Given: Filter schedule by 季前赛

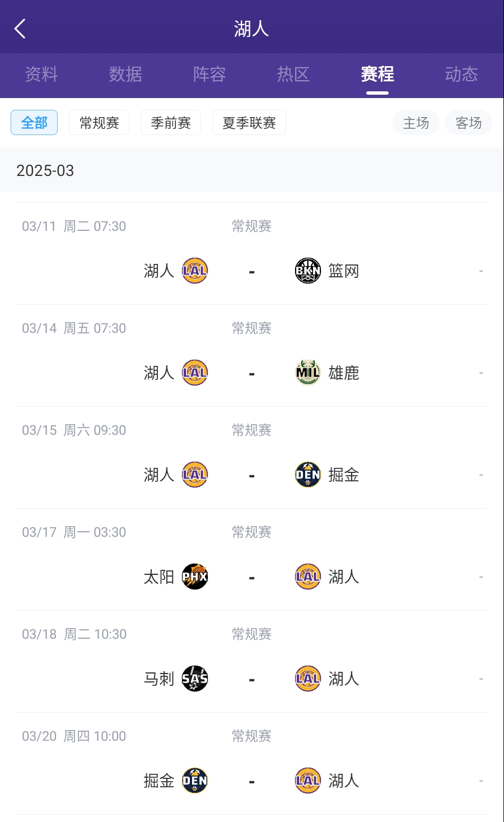Looking at the screenshot, I should 171,123.
